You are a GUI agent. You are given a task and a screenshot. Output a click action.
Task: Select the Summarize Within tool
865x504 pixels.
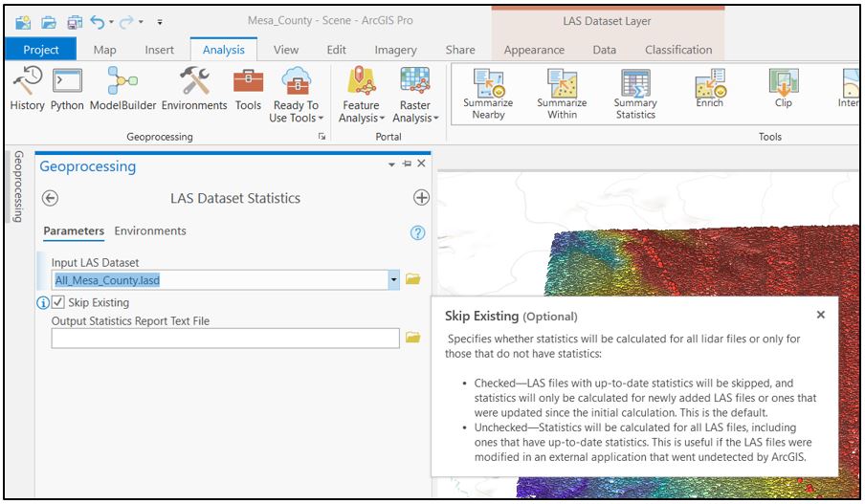pos(562,94)
